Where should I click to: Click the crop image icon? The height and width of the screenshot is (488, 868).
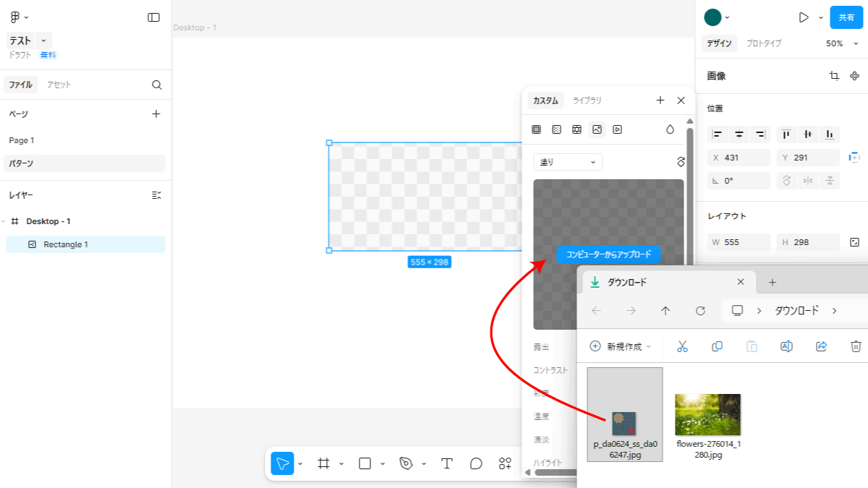834,76
